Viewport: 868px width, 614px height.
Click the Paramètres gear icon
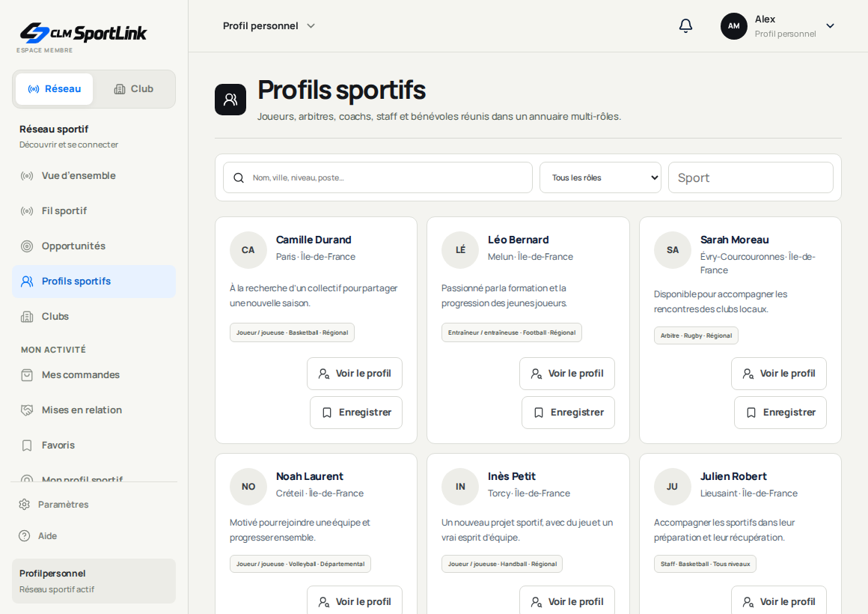25,504
